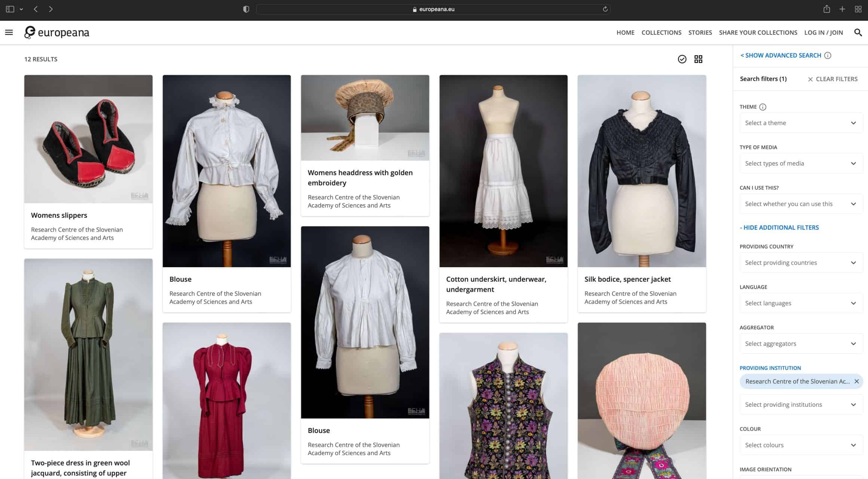This screenshot has width=868, height=479.
Task: Remove Research Centre institution filter chip
Action: (856, 381)
